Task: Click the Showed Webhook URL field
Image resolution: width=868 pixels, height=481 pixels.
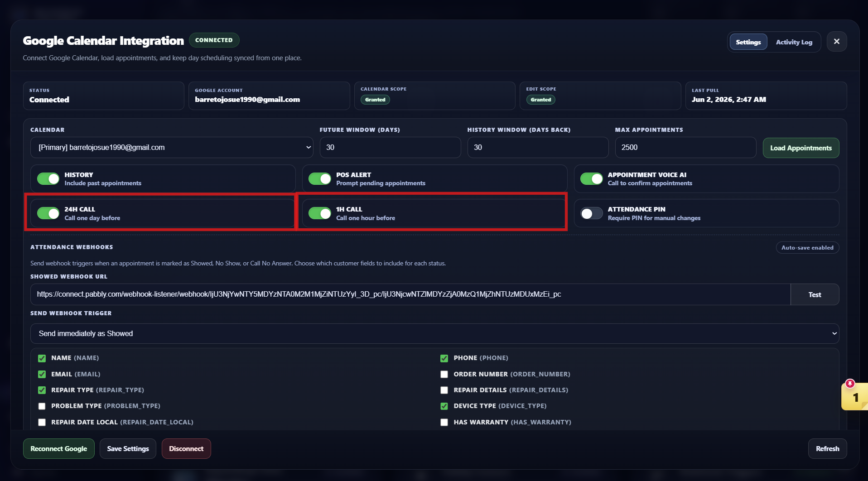Action: click(x=410, y=295)
